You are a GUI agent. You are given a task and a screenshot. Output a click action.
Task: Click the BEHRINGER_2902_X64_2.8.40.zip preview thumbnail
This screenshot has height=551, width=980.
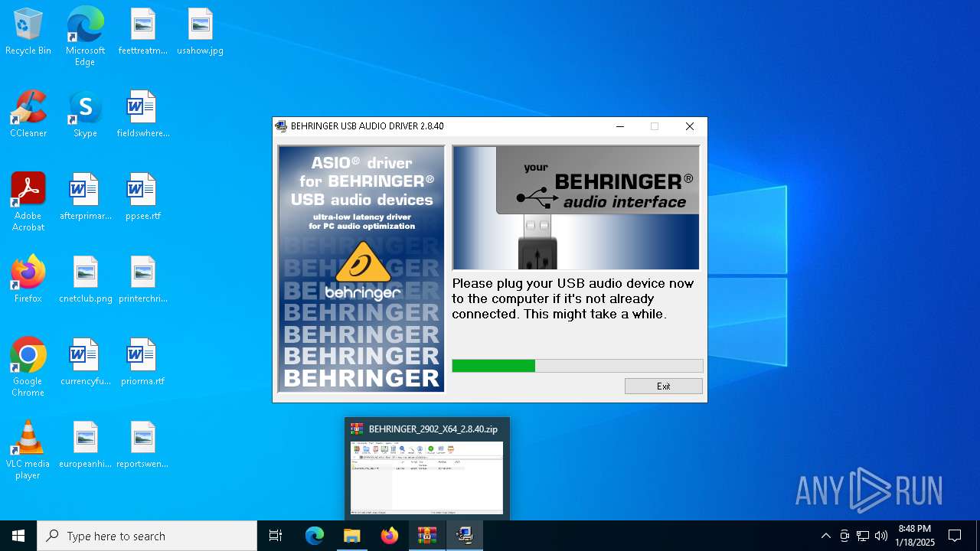[427, 478]
